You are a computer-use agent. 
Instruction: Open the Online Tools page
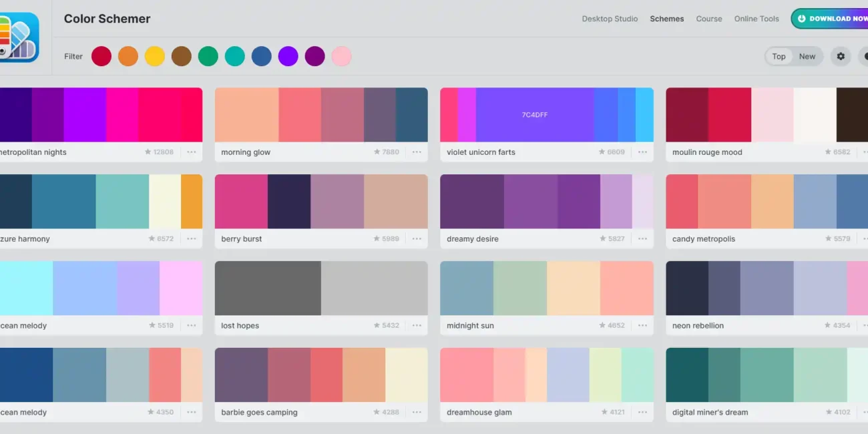[x=756, y=19]
